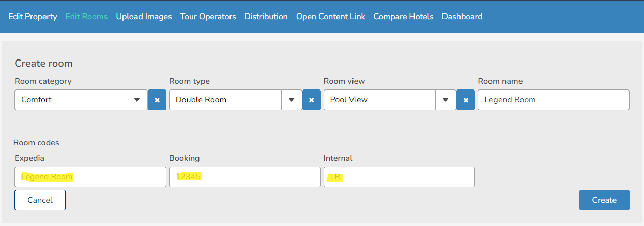This screenshot has height=226, width=644.
Task: Open the Room type dropdown arrow
Action: click(x=292, y=100)
